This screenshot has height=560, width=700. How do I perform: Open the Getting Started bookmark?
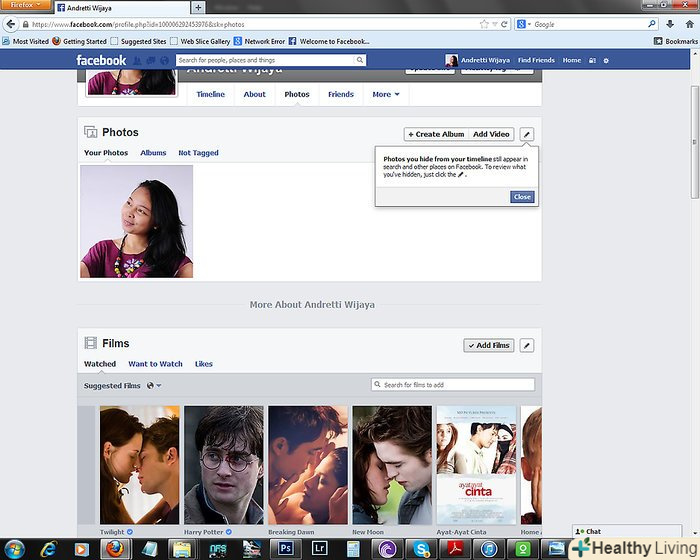pos(79,41)
